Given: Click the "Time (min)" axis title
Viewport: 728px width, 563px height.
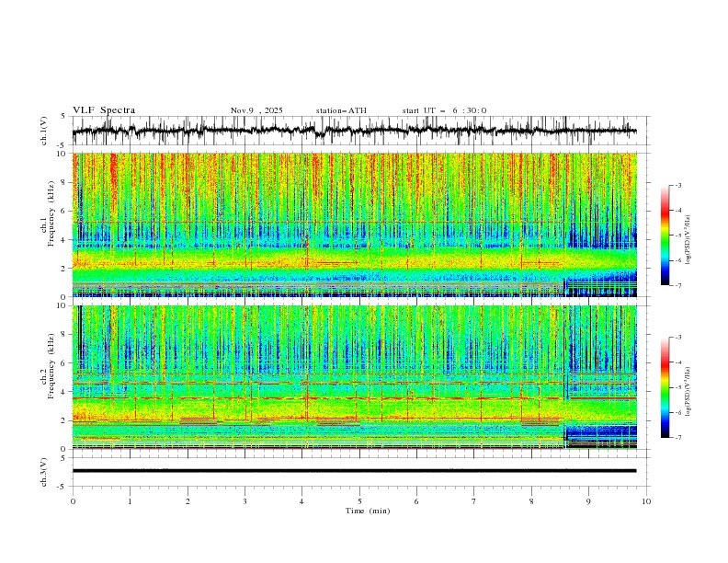Looking at the screenshot, I should point(368,511).
